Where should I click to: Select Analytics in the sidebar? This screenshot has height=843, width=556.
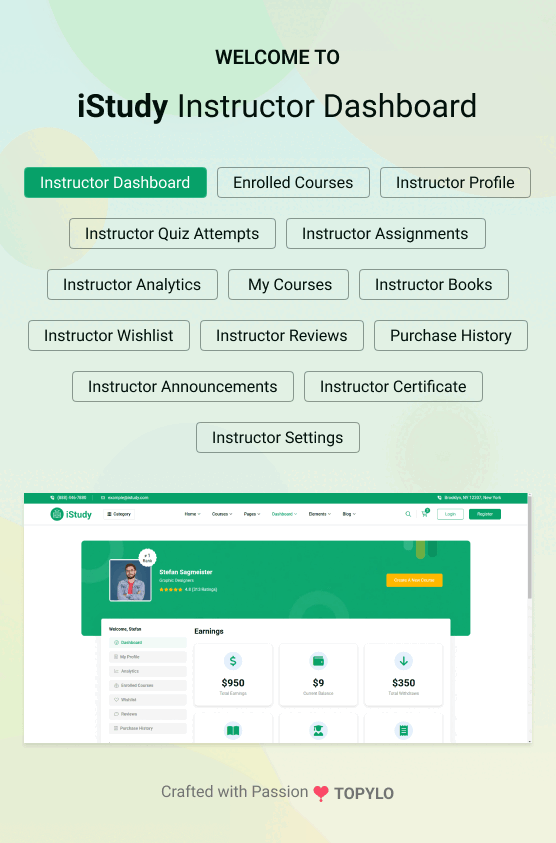tap(148, 671)
